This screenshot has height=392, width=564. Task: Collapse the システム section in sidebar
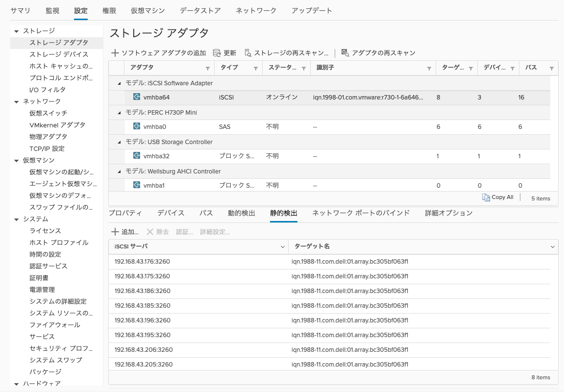[16, 220]
